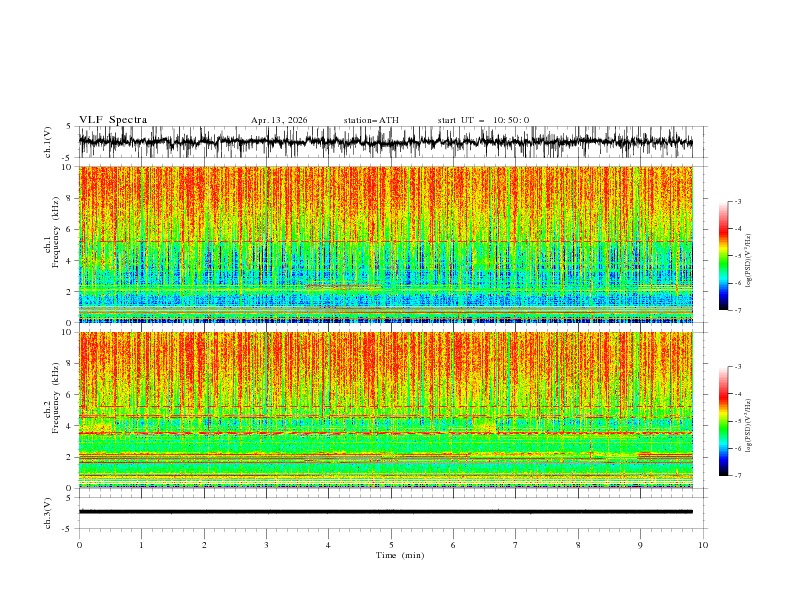The image size is (792, 612).
Task: Click the time axis tick label '9'
Action: [x=640, y=545]
